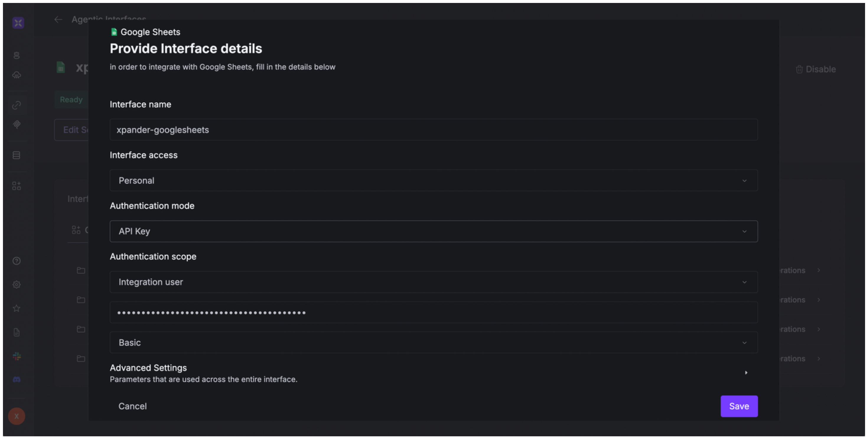Viewport: 868px width, 439px height.
Task: Click the user avatar at sidebar bottom
Action: point(17,416)
